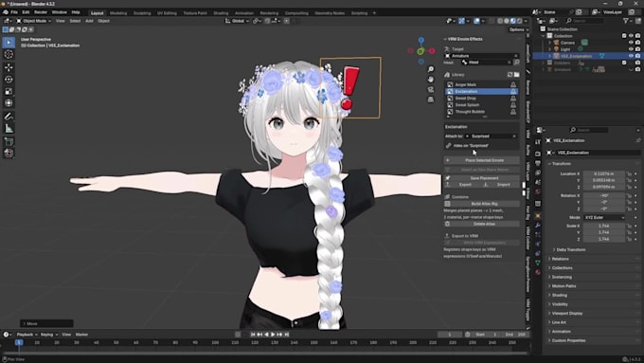Activate the Scale tool
Screen dimensions: 644x363
[x=9, y=91]
